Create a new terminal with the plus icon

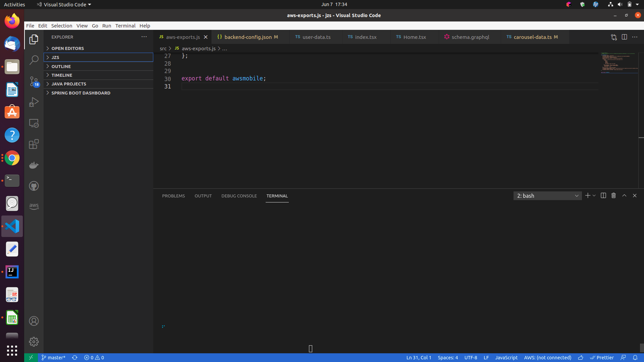[588, 195]
